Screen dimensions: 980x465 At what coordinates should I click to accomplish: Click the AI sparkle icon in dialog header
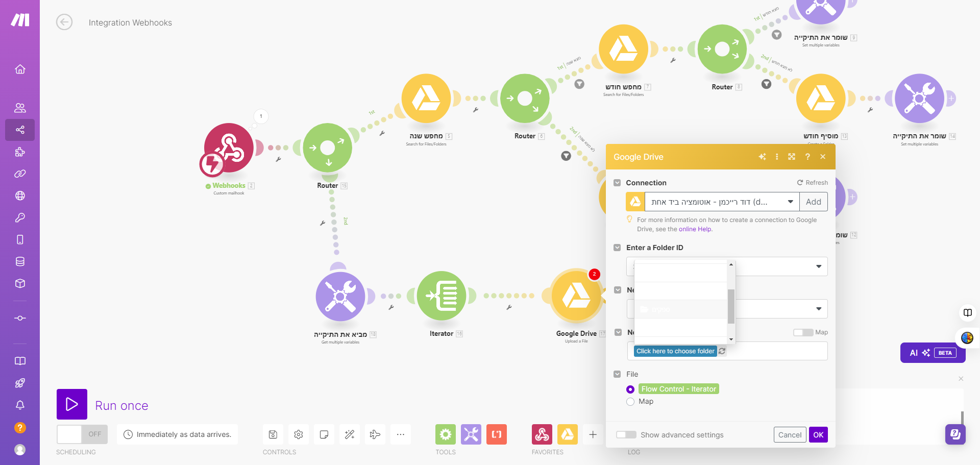(x=762, y=157)
